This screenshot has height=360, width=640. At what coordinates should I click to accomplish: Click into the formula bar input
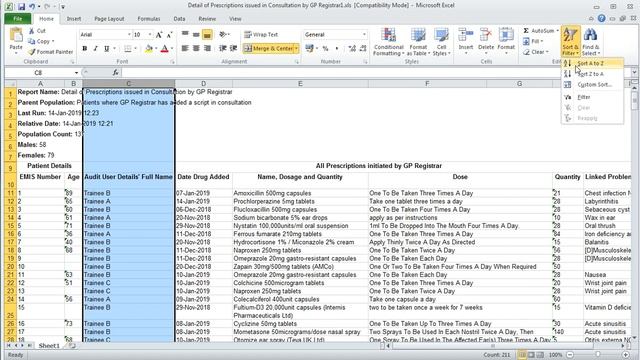click(x=376, y=73)
